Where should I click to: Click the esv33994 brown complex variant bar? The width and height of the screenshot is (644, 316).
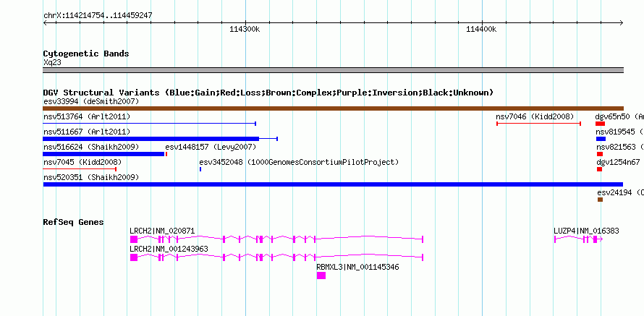point(333,108)
